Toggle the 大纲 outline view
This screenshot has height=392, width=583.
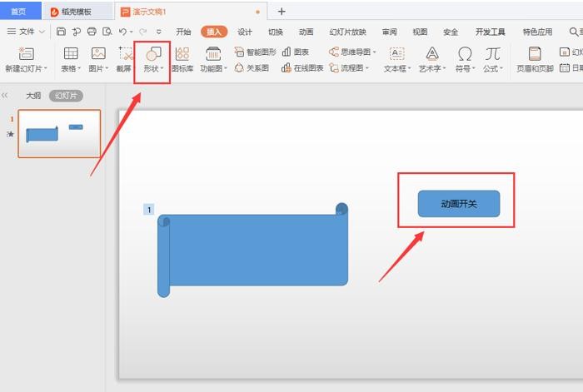click(33, 96)
